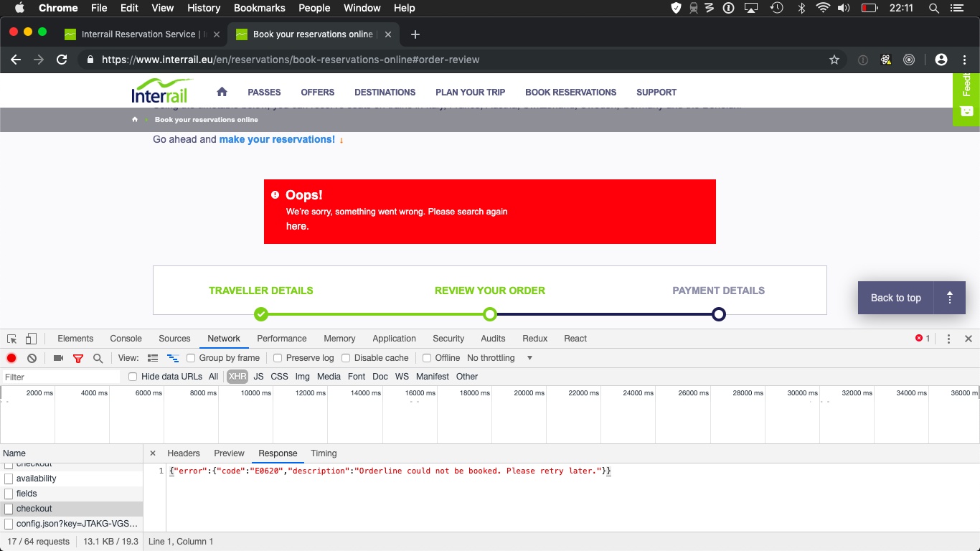This screenshot has height=551, width=980.
Task: Tick the checkbox beside availability request
Action: 9,479
